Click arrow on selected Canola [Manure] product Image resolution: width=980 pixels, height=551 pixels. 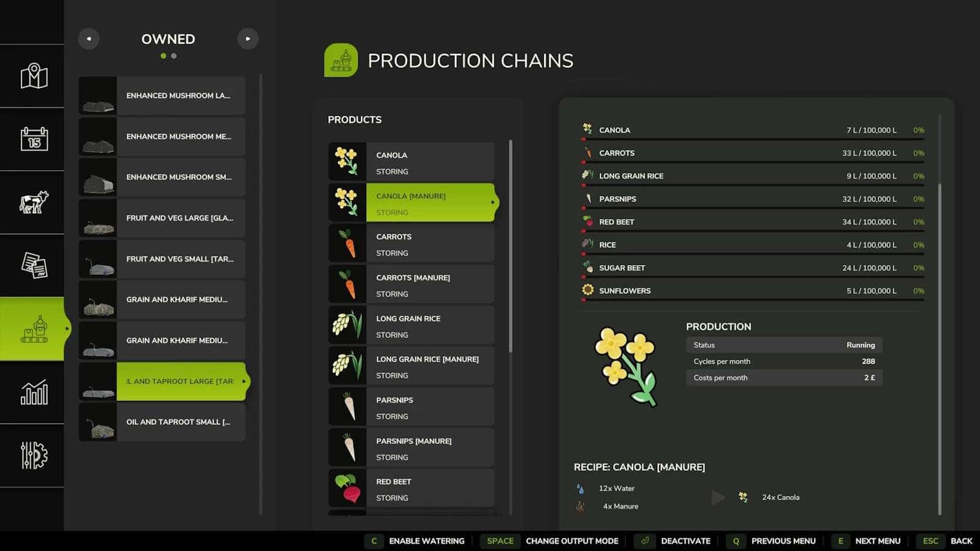pos(492,203)
